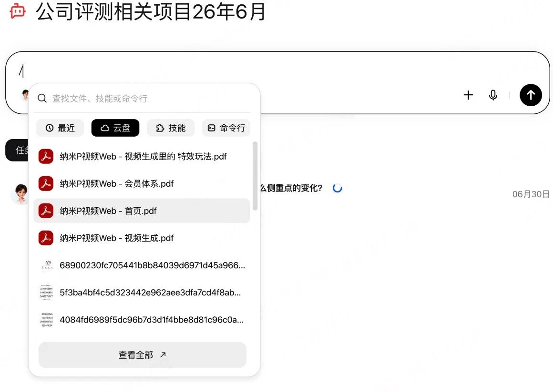Click PDF icon of 特效玩法.pdf file
The height and width of the screenshot is (392, 553).
[x=46, y=157]
